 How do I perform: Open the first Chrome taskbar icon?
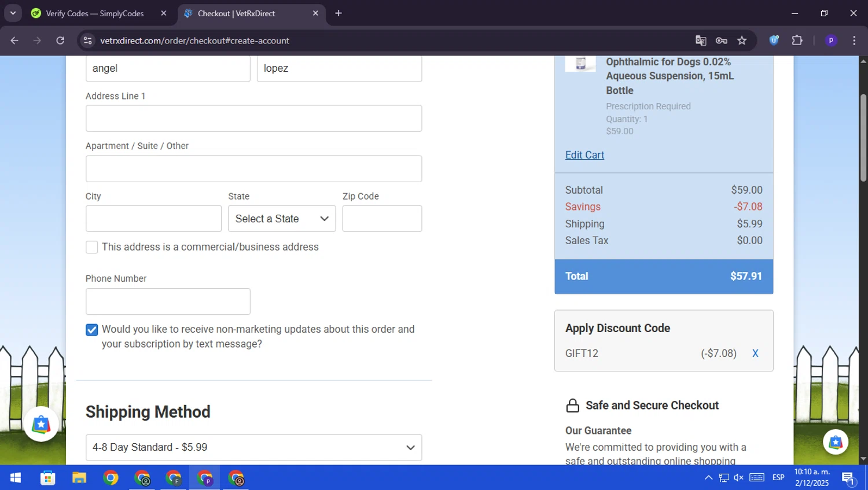coord(111,478)
